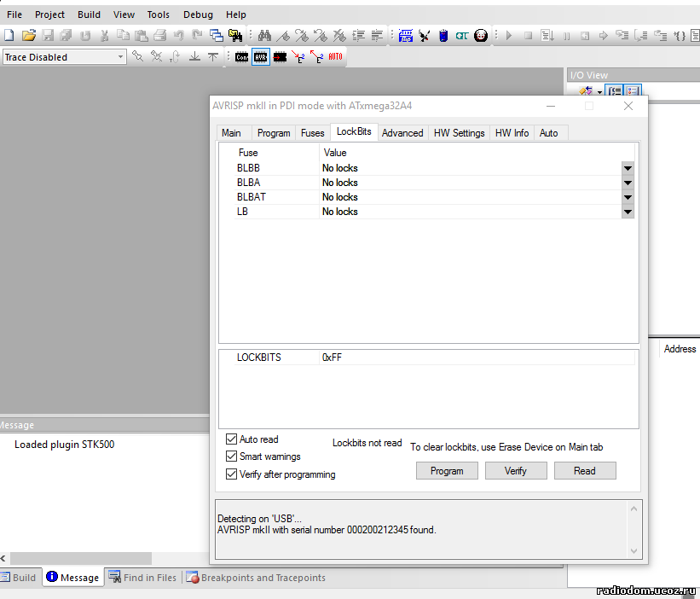Open a file with the folder icon
The height and width of the screenshot is (599, 700).
pos(29,35)
